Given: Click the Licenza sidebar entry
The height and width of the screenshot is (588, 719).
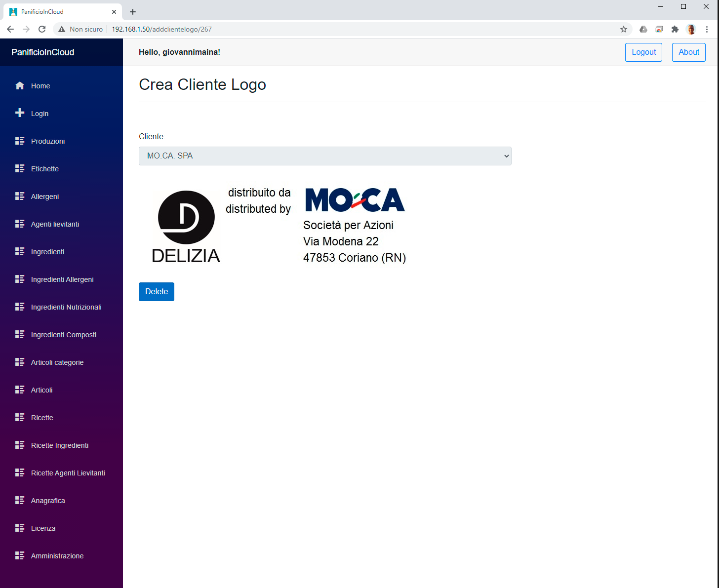Looking at the screenshot, I should point(61,528).
